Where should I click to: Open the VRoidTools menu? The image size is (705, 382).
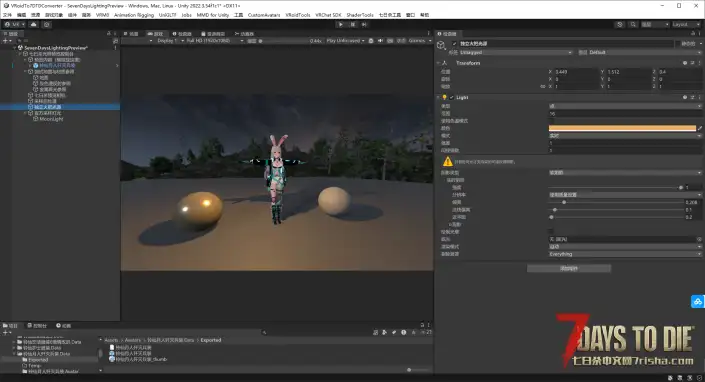[298, 15]
